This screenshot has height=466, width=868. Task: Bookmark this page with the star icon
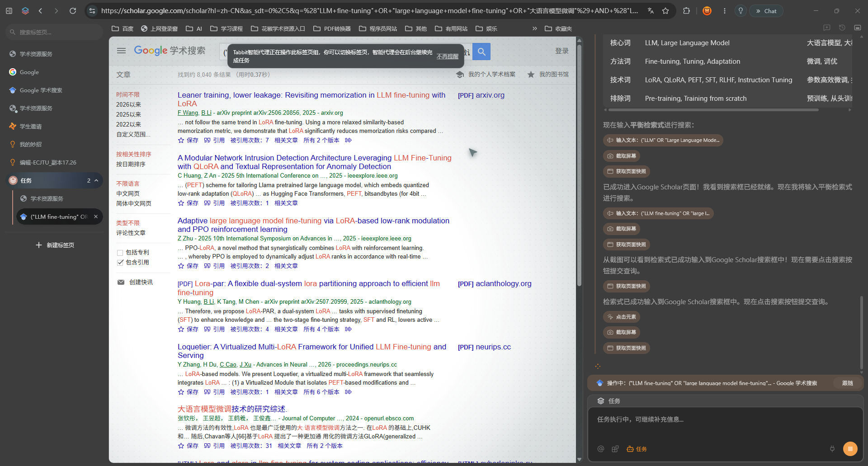click(x=665, y=11)
